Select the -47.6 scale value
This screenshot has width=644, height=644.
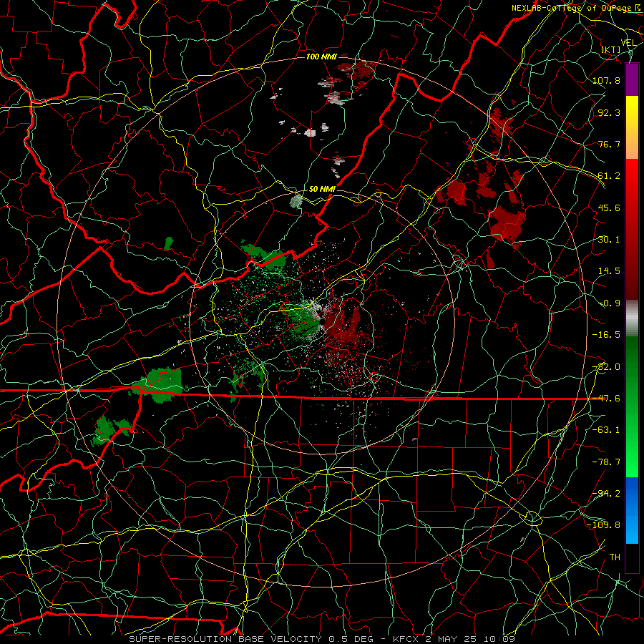coord(606,399)
